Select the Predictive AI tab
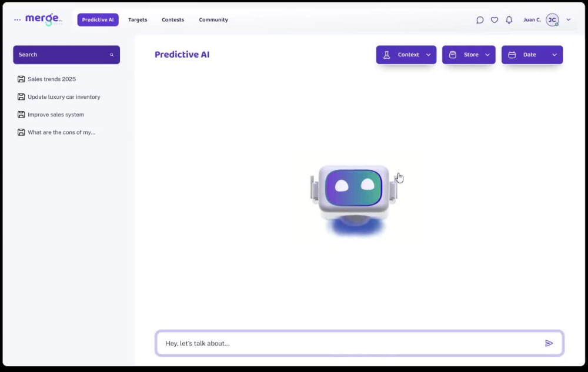The width and height of the screenshot is (588, 372). tap(98, 20)
